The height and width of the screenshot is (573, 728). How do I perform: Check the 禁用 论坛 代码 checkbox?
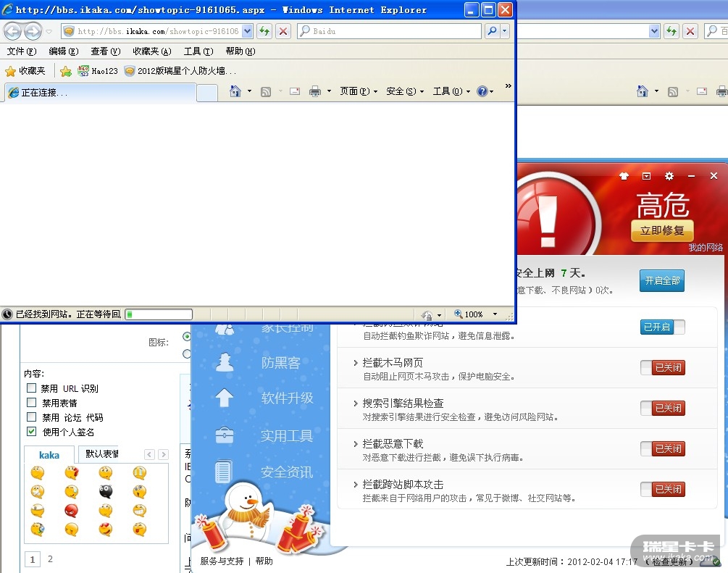coord(32,417)
